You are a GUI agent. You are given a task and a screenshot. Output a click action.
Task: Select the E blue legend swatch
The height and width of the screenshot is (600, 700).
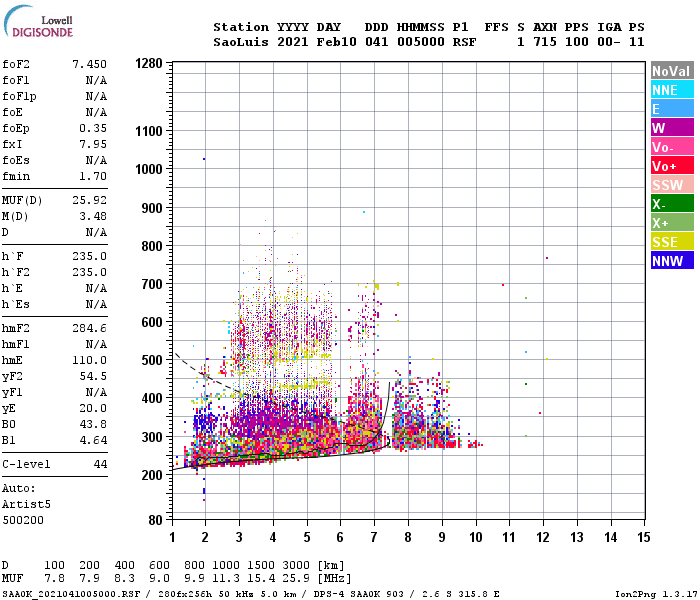click(672, 109)
